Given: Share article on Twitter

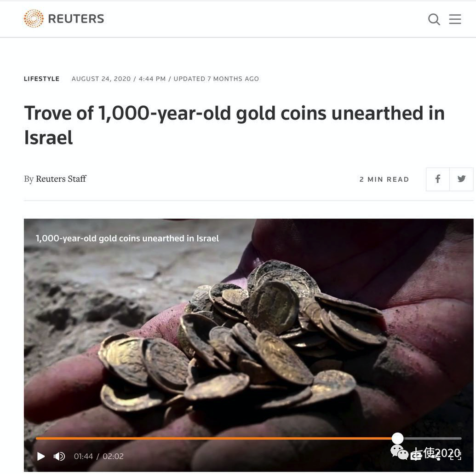Looking at the screenshot, I should point(461,179).
